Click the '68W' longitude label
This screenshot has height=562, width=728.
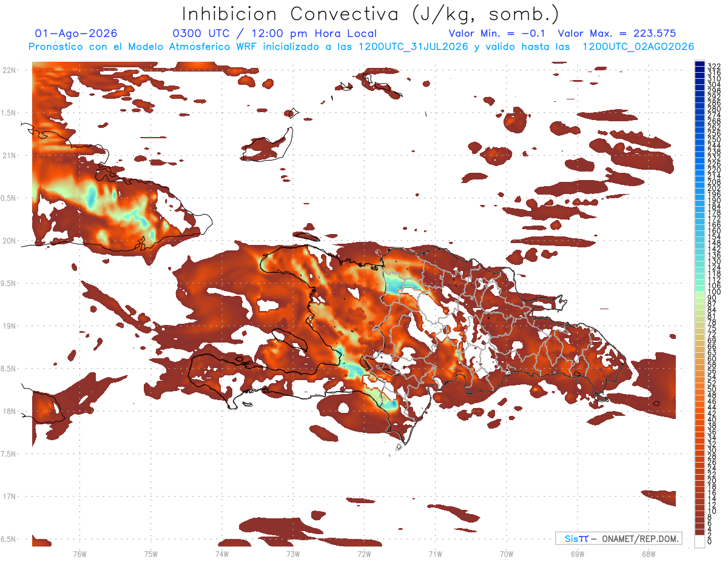click(x=649, y=554)
